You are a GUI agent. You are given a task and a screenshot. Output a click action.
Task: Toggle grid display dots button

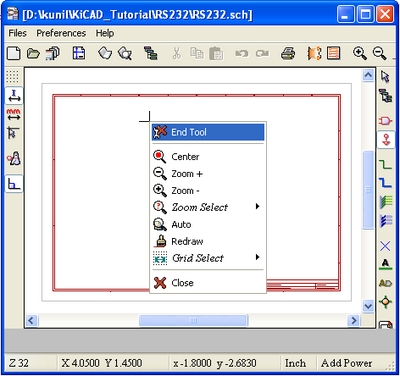13,77
